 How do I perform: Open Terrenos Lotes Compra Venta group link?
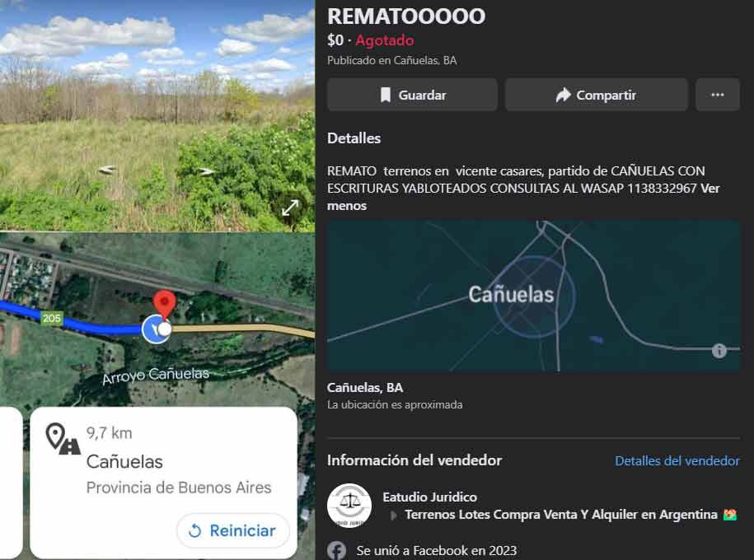coord(560,515)
